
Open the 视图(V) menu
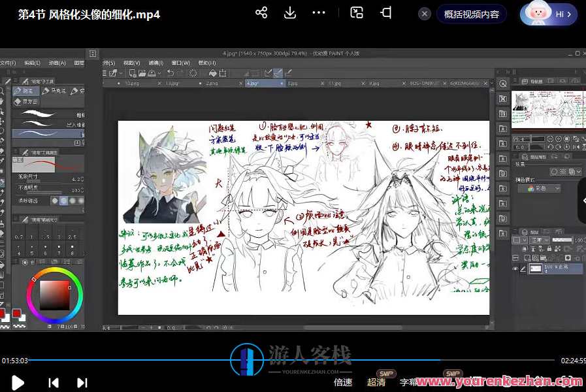pyautogui.click(x=132, y=63)
